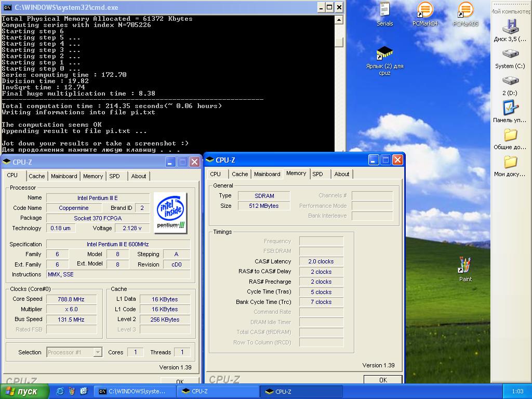
Task: Open Memory tab in left CPU-Z window
Action: click(92, 176)
